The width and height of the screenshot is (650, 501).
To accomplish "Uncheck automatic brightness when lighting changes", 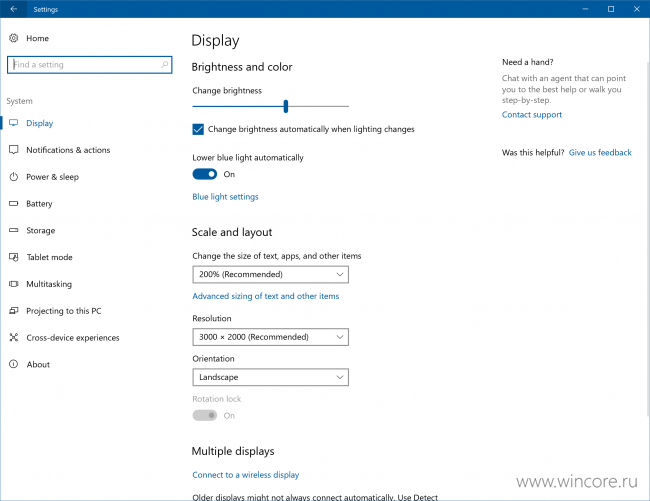I will [x=198, y=129].
